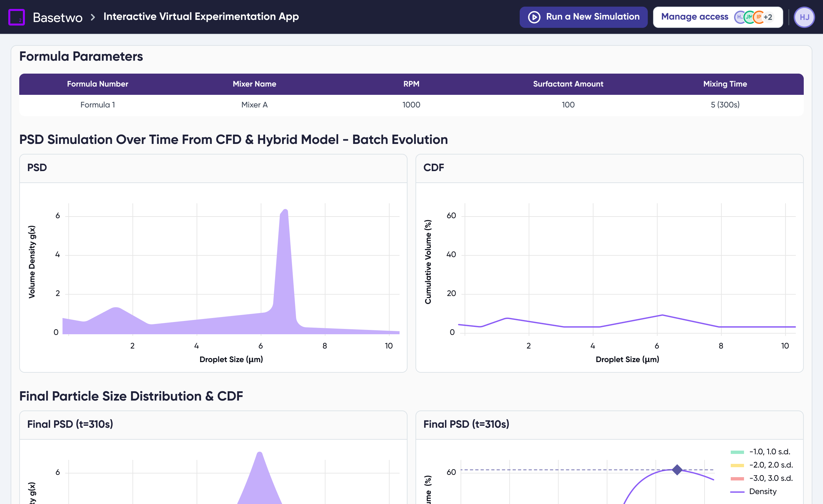
Task: Click the Mixing Time column header
Action: pos(725,84)
